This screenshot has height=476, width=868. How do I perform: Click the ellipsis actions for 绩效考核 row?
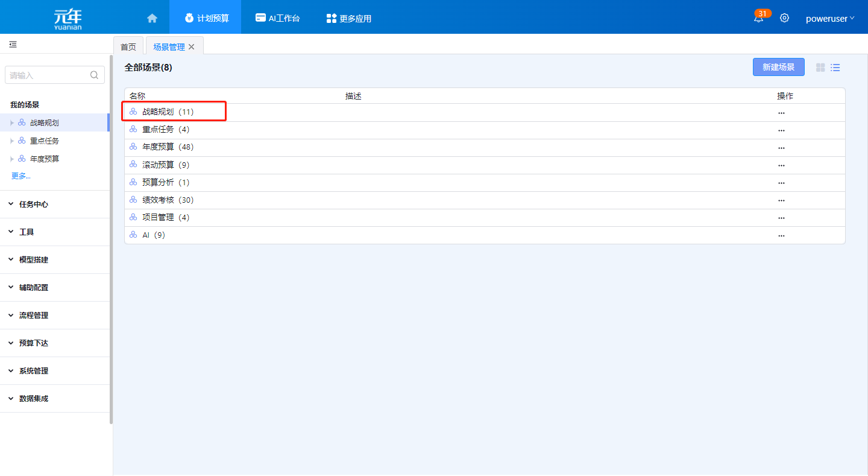(x=781, y=200)
